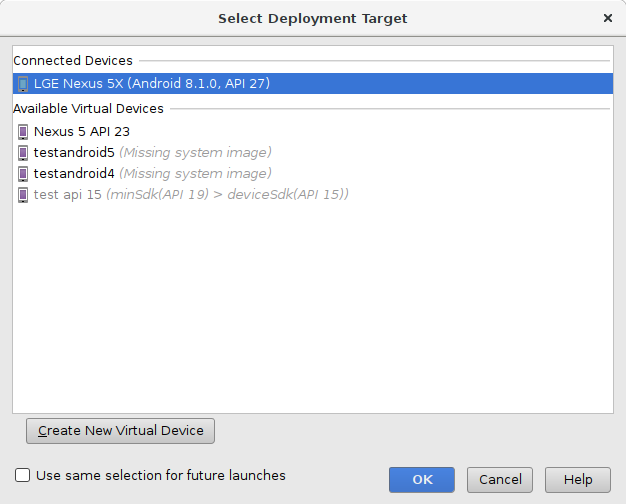Click the test api 15 device icon

click(23, 194)
